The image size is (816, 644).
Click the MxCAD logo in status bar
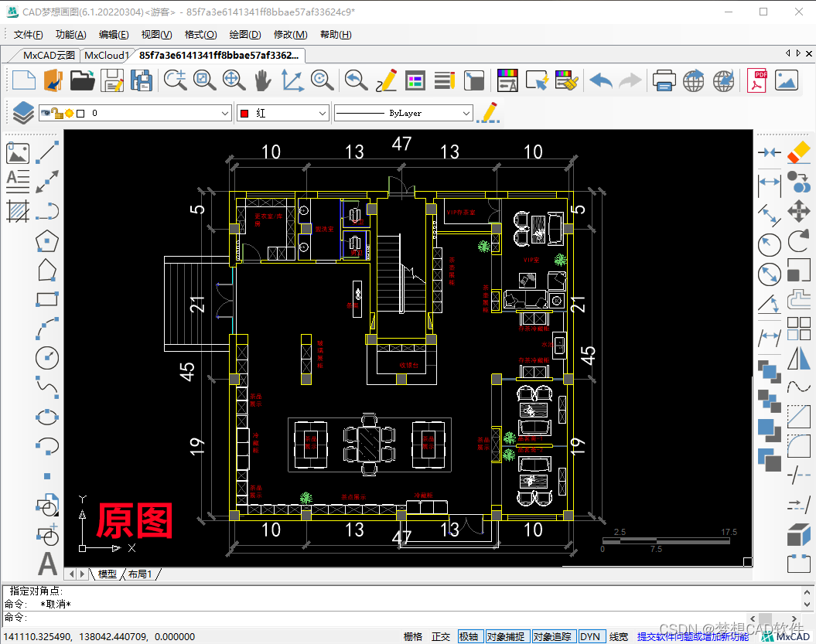pos(786,637)
